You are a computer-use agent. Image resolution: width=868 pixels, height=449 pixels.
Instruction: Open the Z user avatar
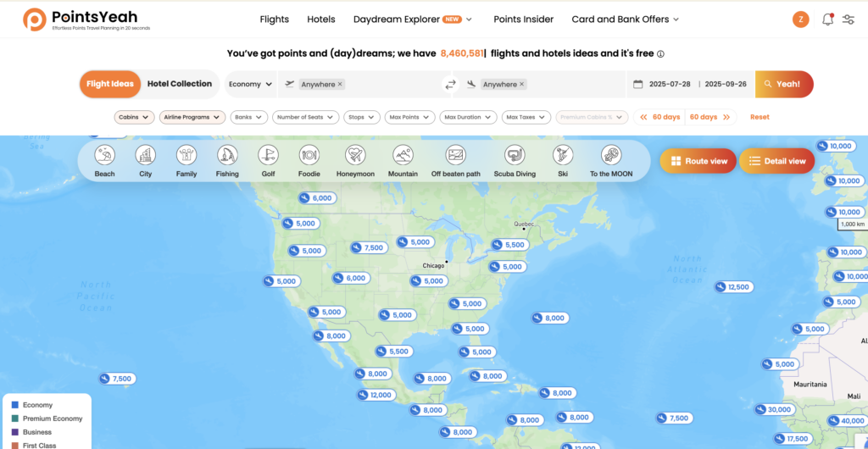click(800, 19)
